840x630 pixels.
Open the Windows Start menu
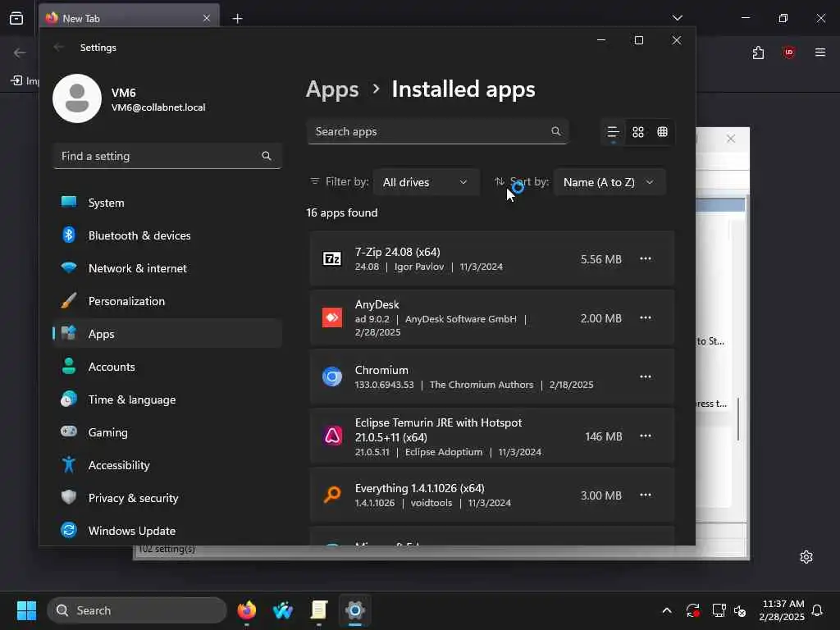pos(26,610)
